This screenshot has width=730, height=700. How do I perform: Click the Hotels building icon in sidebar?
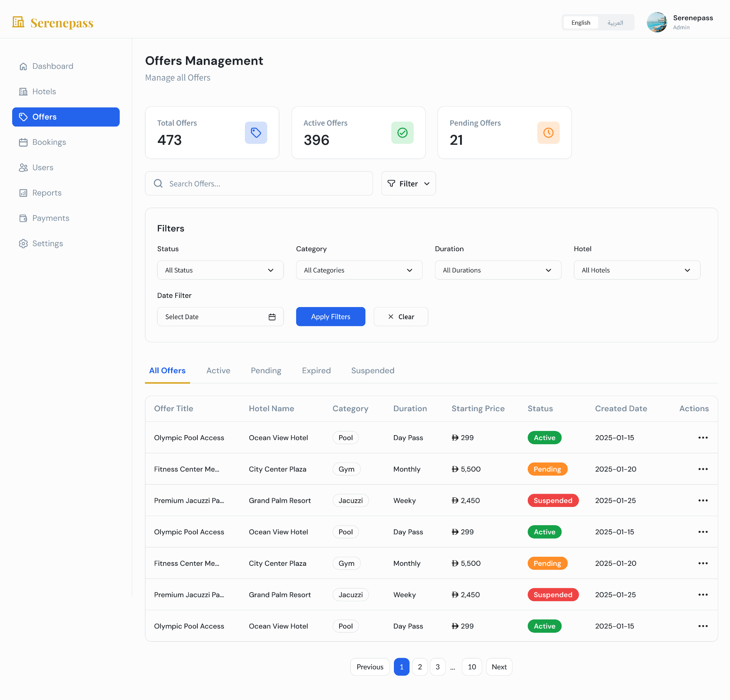pos(23,92)
